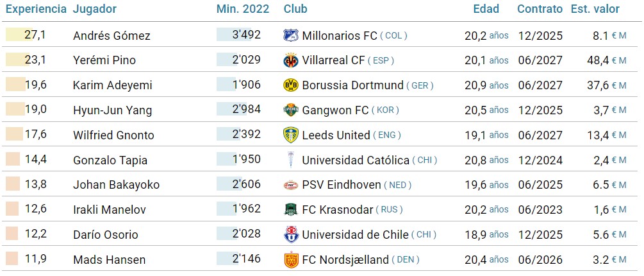Click the FC Krasnodar crest icon
Image resolution: width=644 pixels, height=276 pixels.
(291, 210)
